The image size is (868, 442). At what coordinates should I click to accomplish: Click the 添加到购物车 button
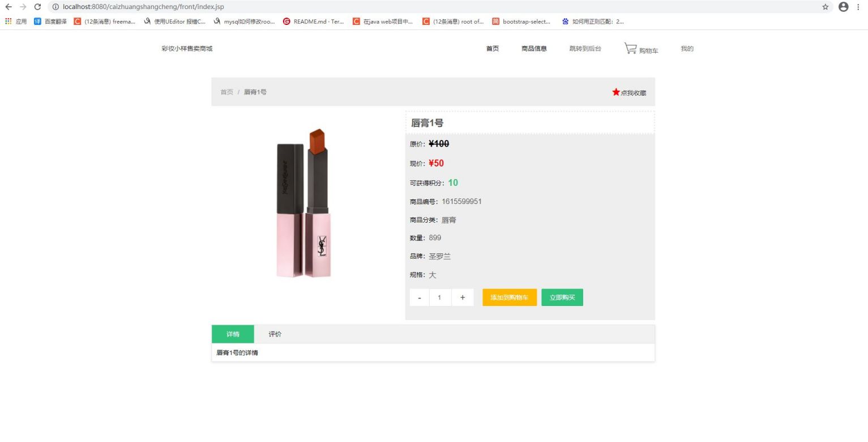[x=510, y=297]
